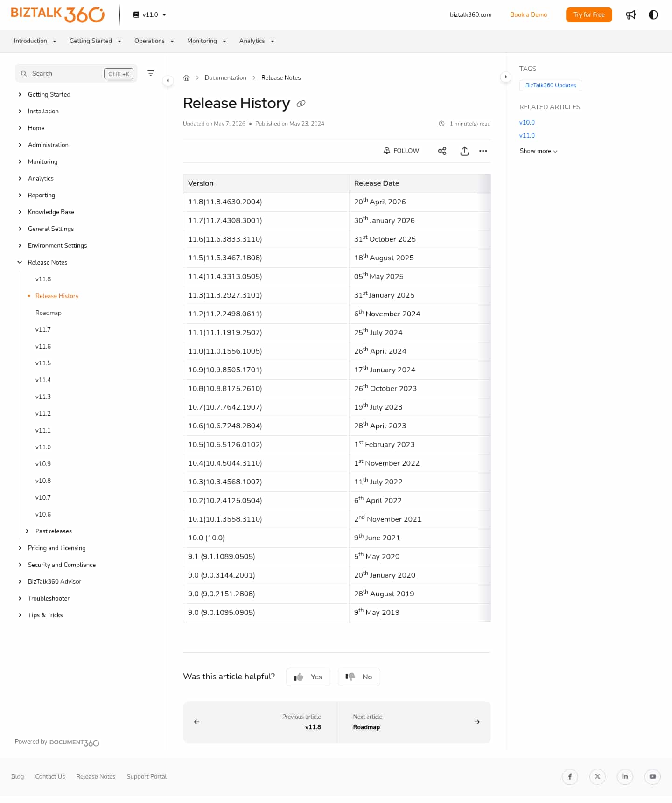Expand the Administration tree item

(x=20, y=145)
